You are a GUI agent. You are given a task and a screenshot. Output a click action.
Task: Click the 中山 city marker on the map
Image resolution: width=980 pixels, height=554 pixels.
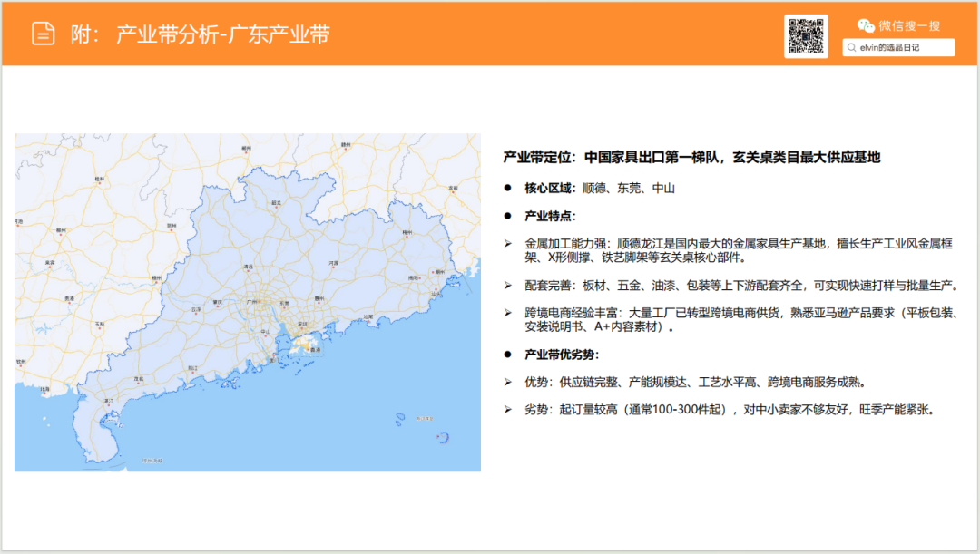(266, 331)
